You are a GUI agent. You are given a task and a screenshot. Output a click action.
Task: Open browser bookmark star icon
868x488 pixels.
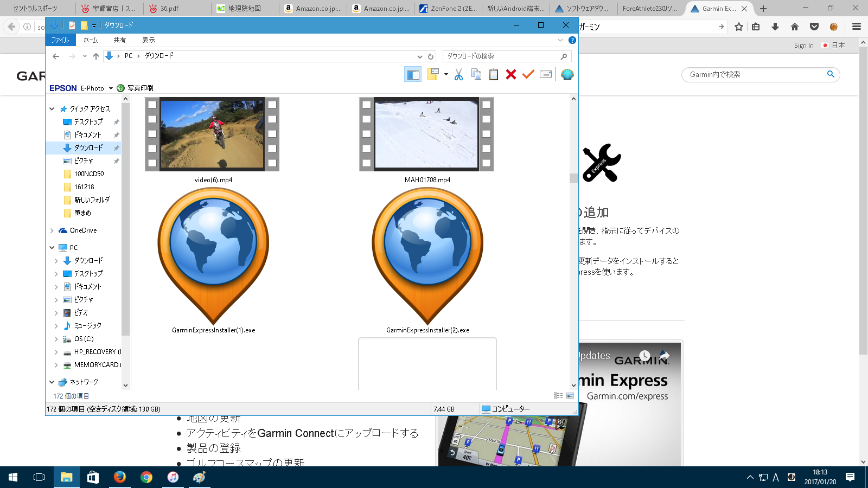pyautogui.click(x=739, y=27)
